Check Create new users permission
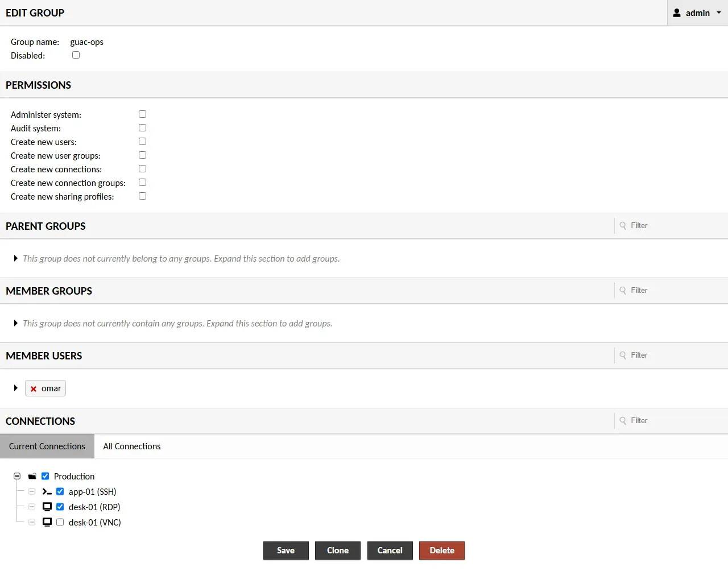 click(142, 142)
